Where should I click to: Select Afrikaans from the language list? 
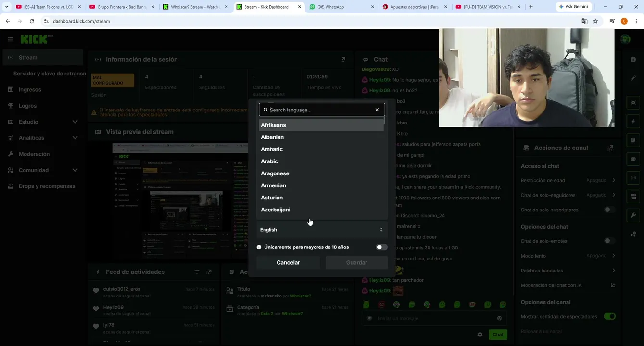coord(321,125)
